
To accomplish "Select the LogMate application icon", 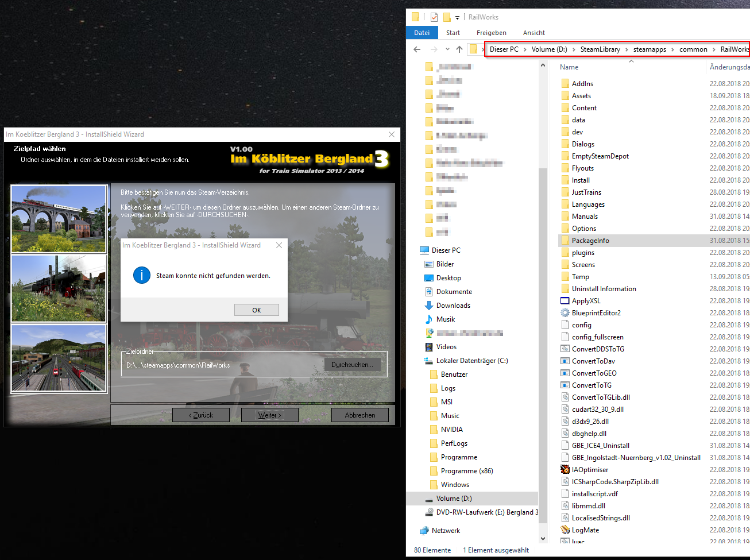I will [565, 530].
